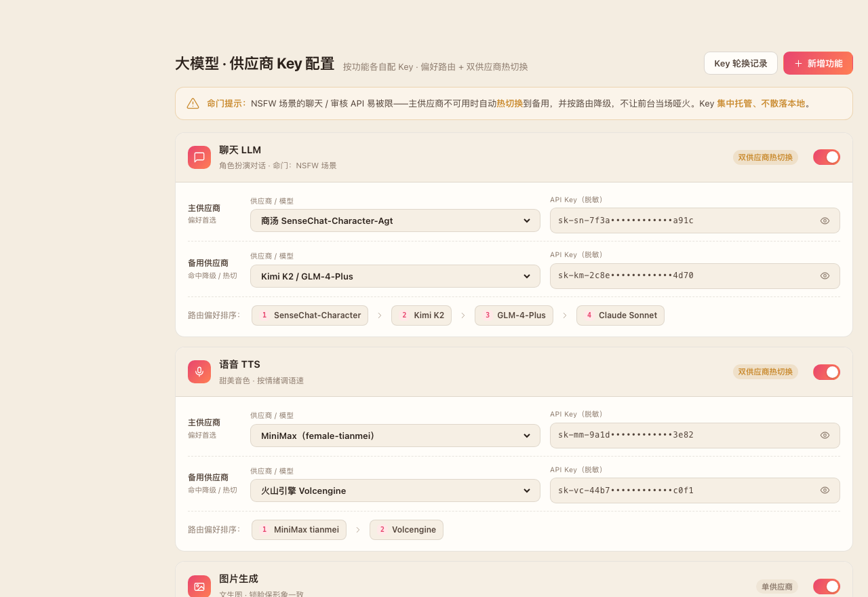Reveal the sk-km-2c8e API key
Image resolution: width=868 pixels, height=597 pixels.
click(825, 275)
